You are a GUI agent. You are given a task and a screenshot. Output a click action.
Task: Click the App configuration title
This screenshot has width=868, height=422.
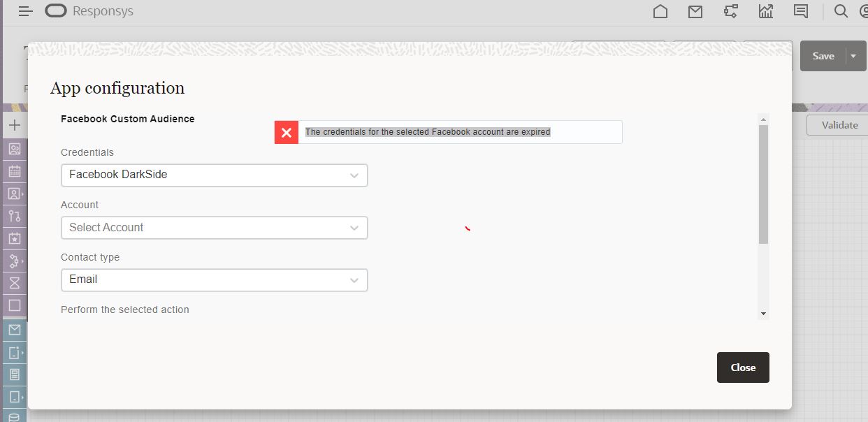(117, 88)
